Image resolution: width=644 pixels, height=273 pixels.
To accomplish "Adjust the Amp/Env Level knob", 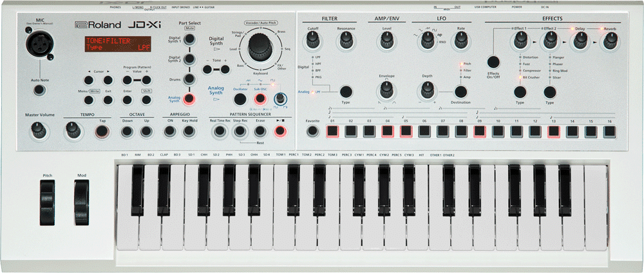I will [x=386, y=40].
